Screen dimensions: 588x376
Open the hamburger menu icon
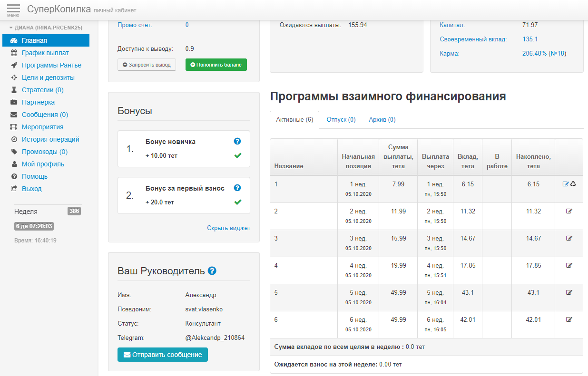(14, 10)
